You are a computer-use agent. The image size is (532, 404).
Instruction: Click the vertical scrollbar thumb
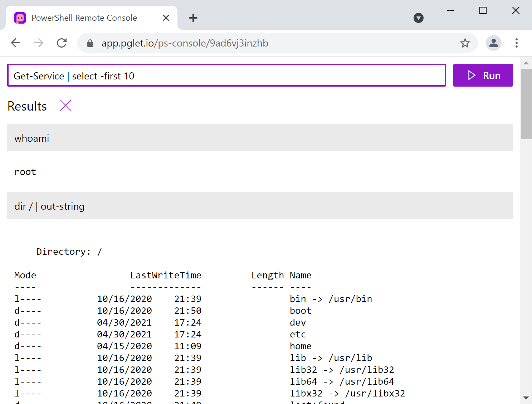[x=526, y=104]
